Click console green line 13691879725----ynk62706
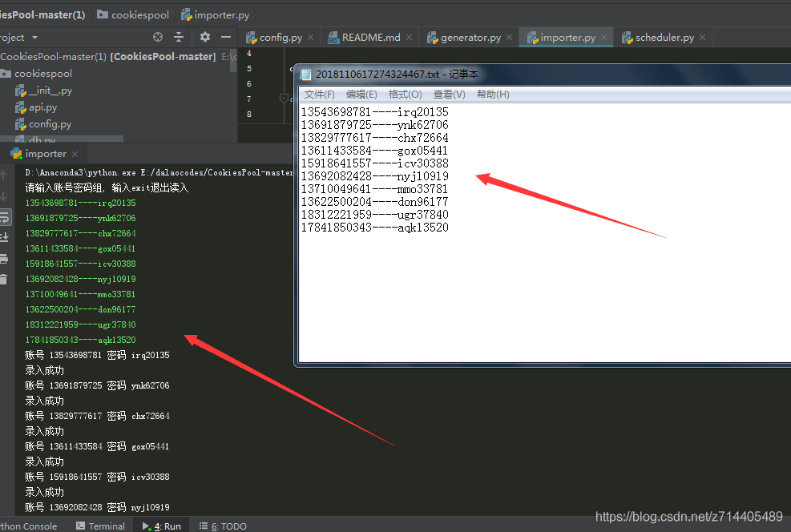This screenshot has width=791, height=532. (81, 219)
